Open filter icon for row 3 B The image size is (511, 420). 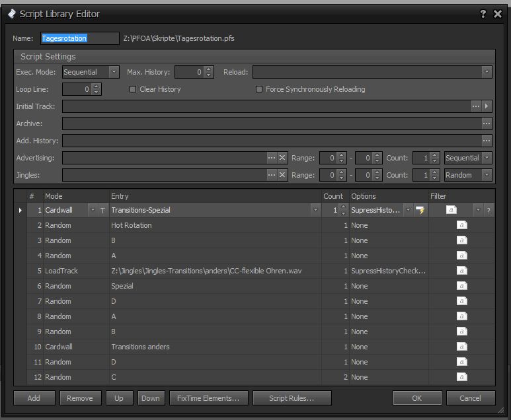click(461, 240)
